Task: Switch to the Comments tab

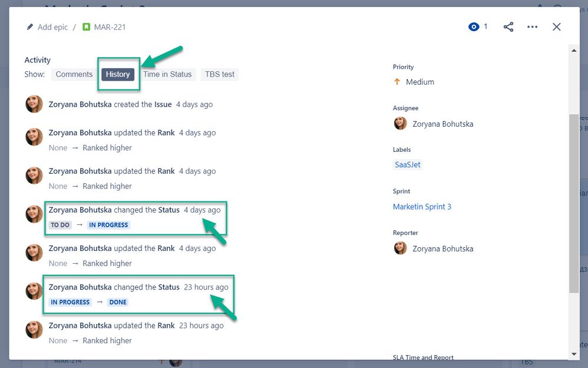Action: click(x=74, y=74)
